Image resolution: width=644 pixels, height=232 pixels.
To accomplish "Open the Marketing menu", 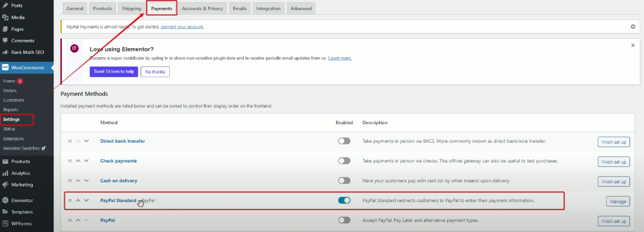I will [x=27, y=185].
